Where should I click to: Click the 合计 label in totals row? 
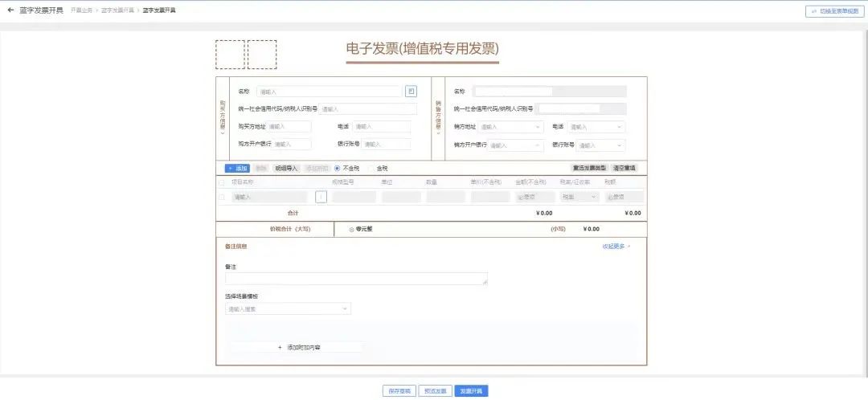pos(293,213)
